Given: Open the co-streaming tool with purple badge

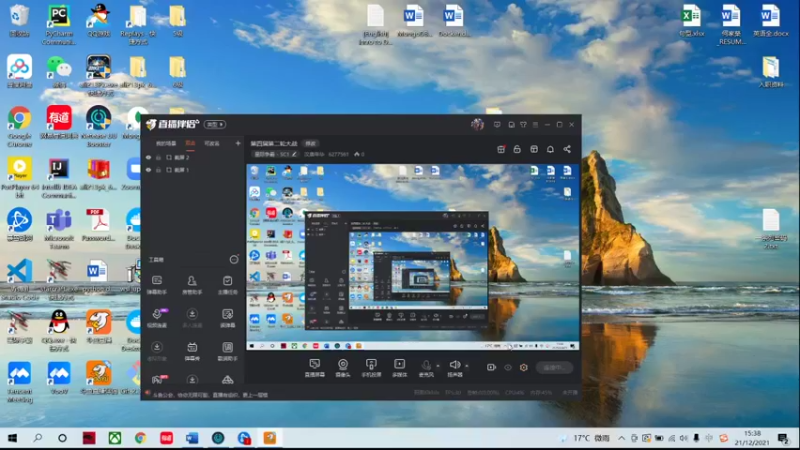Looking at the screenshot, I should point(157,318).
